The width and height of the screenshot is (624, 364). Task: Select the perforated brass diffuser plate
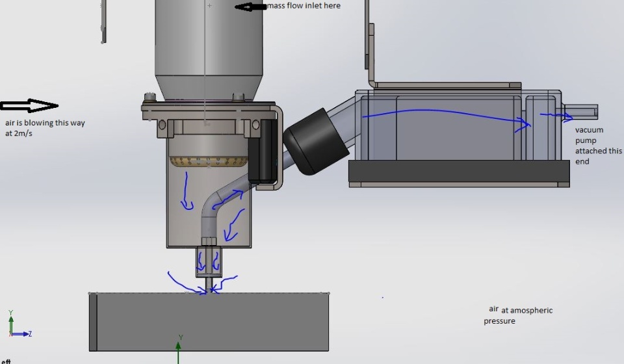click(x=209, y=161)
